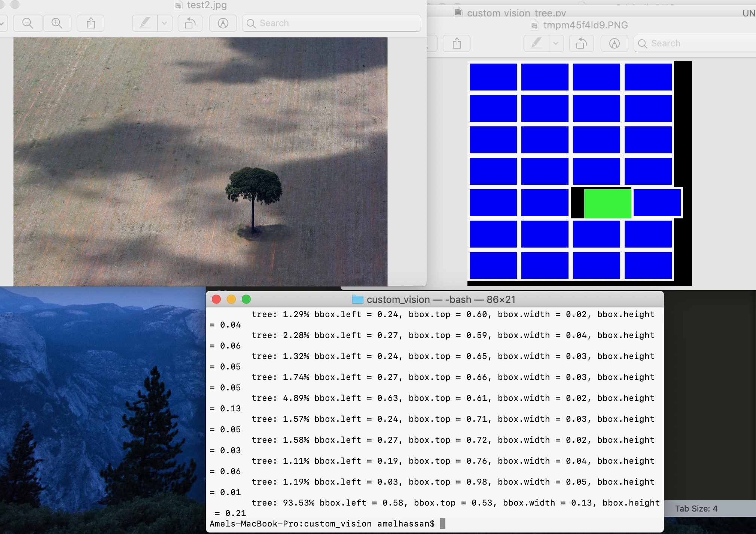
Task: Click zoom in magnifier in test2.jpg window
Action: (57, 23)
